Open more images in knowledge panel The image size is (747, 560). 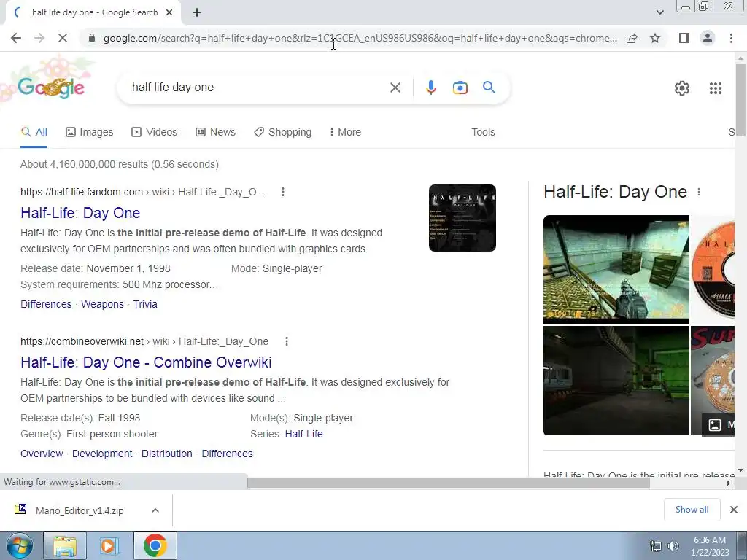[719, 424]
